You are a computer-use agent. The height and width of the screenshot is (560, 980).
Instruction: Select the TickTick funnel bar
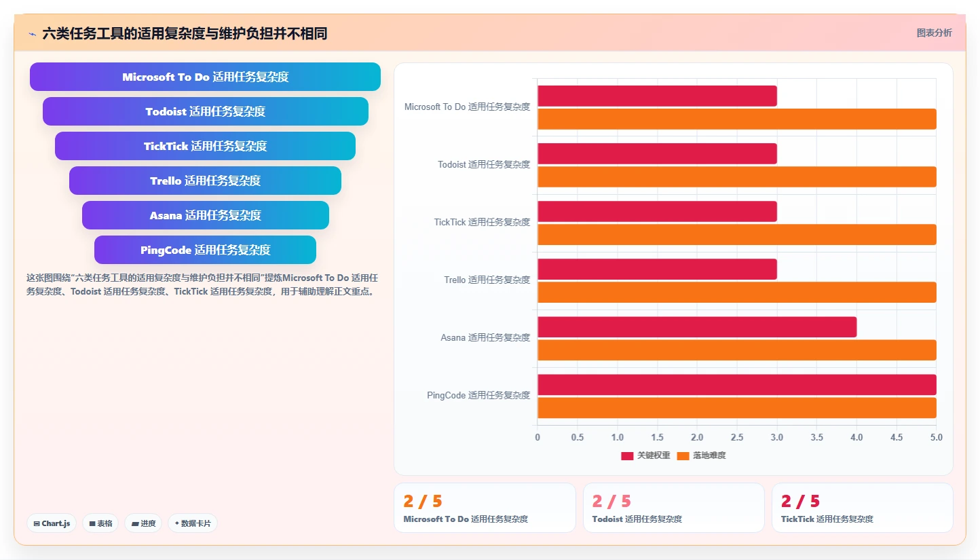[x=205, y=146]
